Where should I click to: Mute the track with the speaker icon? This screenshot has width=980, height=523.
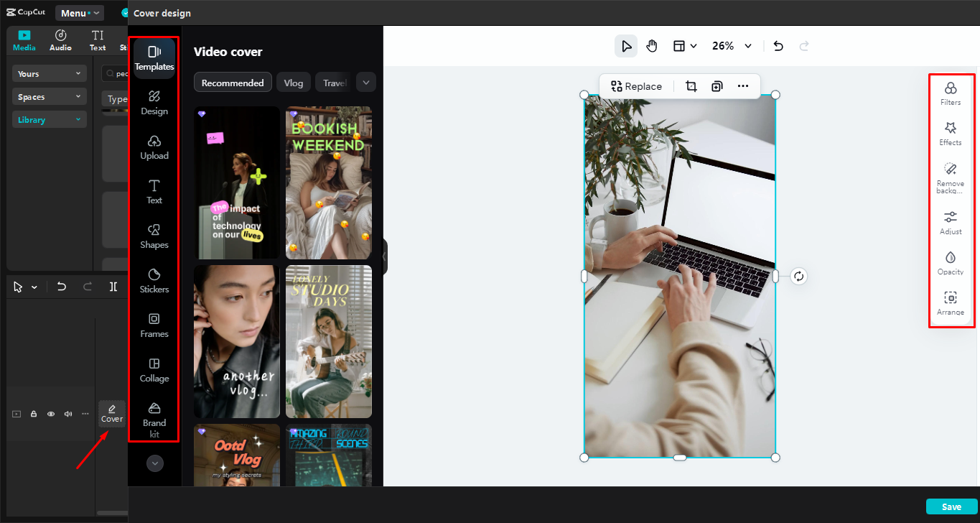coord(67,414)
